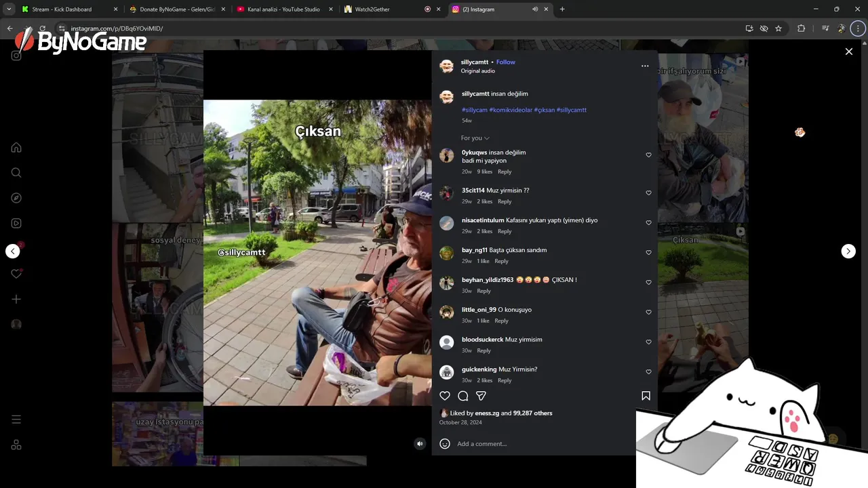Viewport: 868px width, 488px height.
Task: Open the Chrome three-dot menu
Action: (x=859, y=28)
